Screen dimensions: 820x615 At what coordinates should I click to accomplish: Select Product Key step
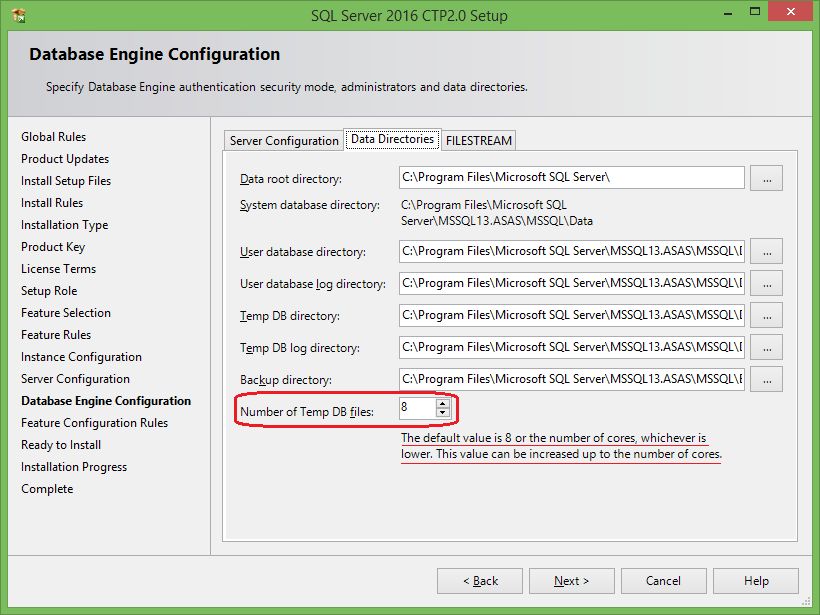point(53,247)
